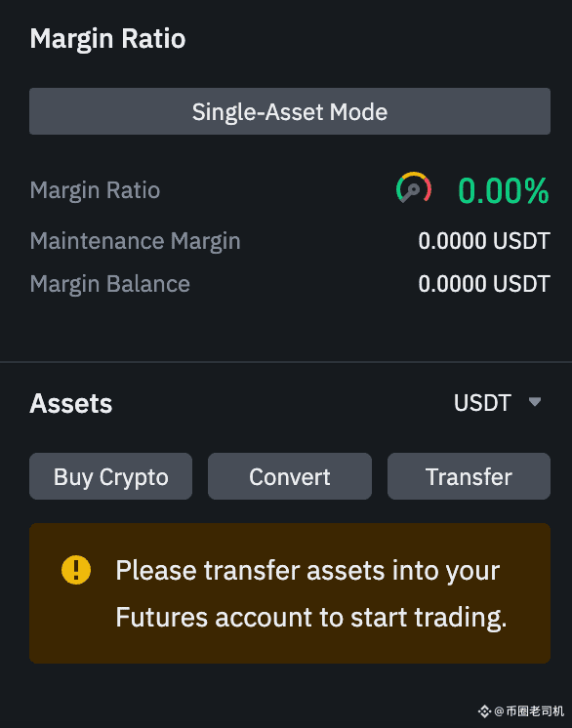Click the 币圈老司机 watermark text

(534, 710)
